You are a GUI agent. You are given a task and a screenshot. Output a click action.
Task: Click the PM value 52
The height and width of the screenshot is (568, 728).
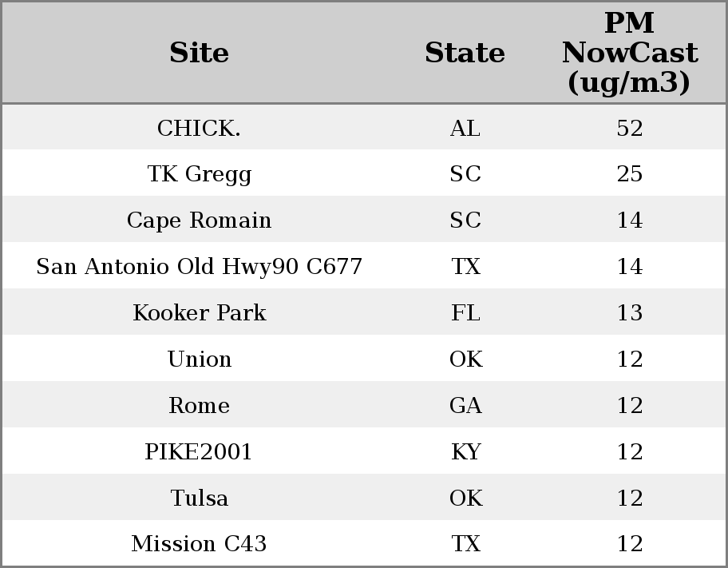629,128
